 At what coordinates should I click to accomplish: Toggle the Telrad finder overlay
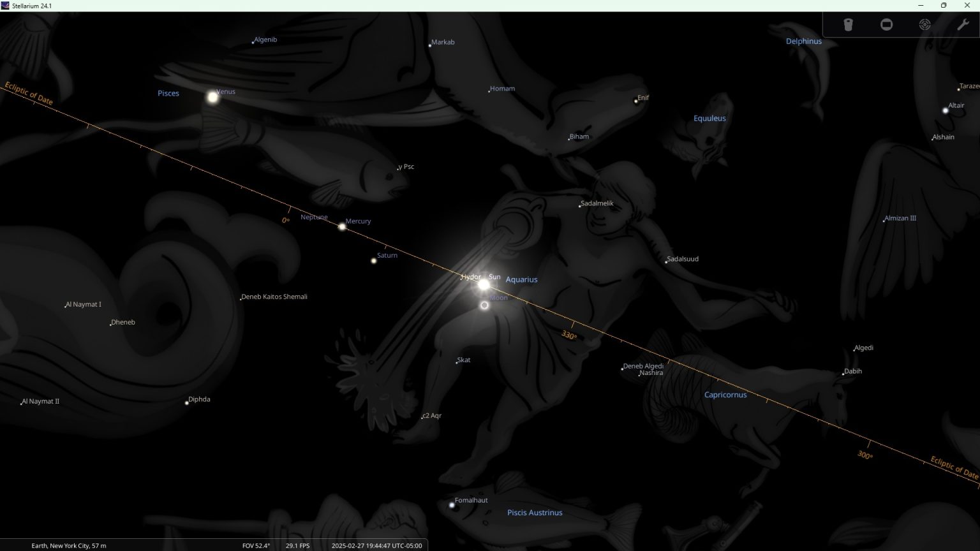(x=924, y=24)
